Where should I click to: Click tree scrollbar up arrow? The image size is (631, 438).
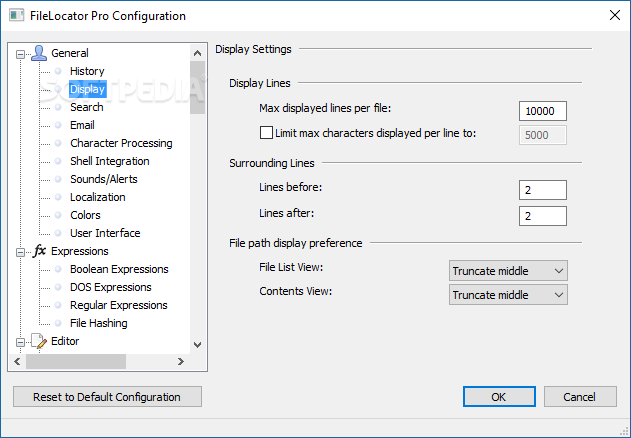pos(197,53)
